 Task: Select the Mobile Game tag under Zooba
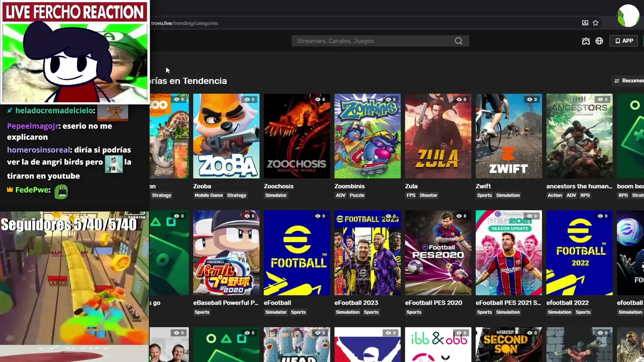(209, 195)
